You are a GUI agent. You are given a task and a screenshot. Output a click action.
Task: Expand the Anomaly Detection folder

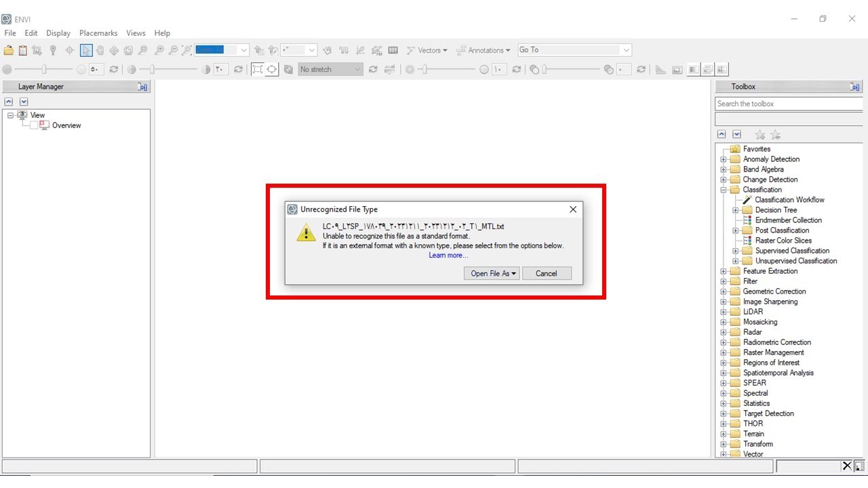[724, 159]
